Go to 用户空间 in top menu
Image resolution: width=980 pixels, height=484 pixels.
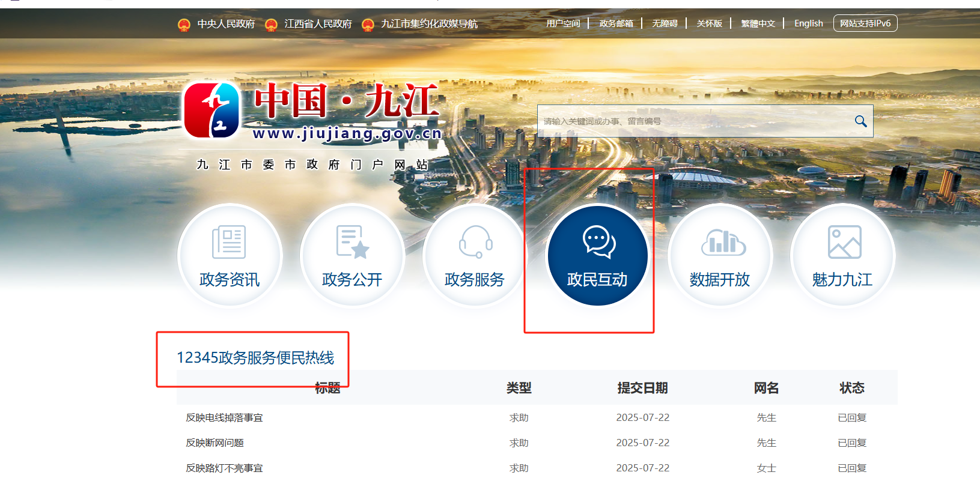[x=563, y=23]
